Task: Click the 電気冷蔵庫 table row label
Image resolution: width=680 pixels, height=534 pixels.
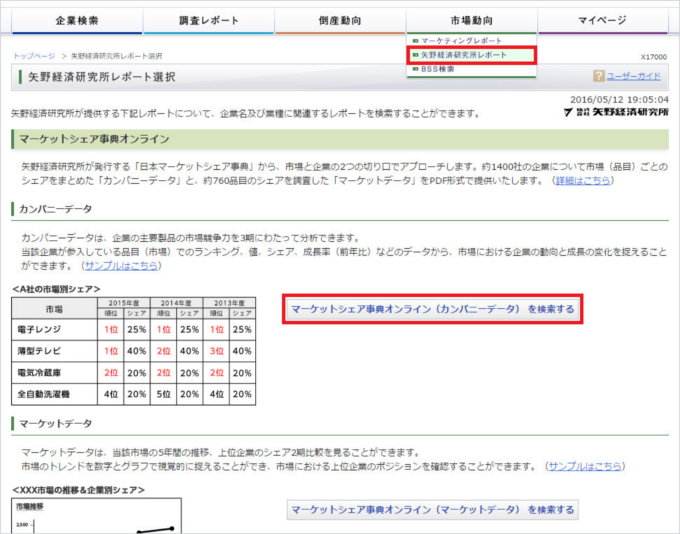Action: click(39, 373)
